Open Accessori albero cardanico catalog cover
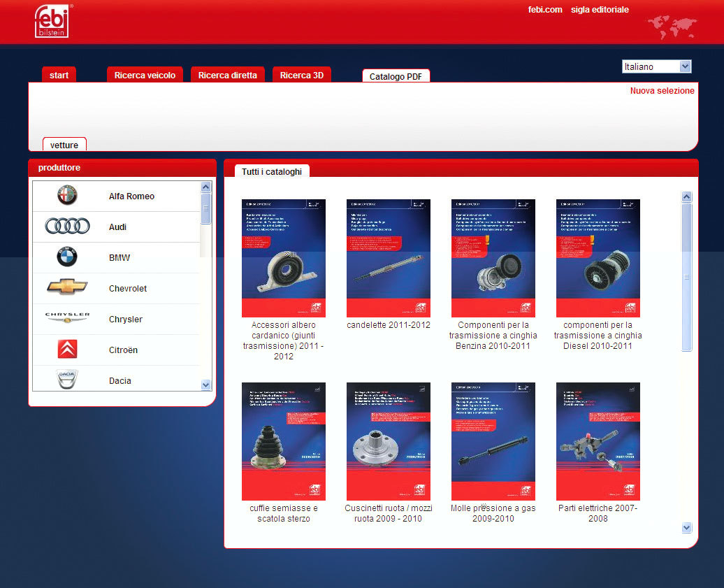Screen dimensions: 724x588 pos(284,258)
